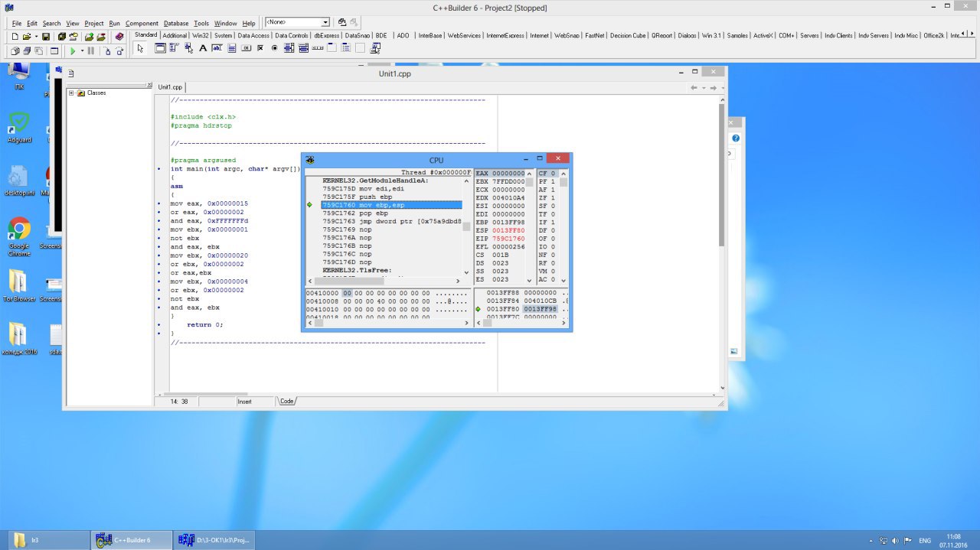The image size is (980, 550).
Task: Pick the Label (A) component from the palette
Action: pos(203,48)
